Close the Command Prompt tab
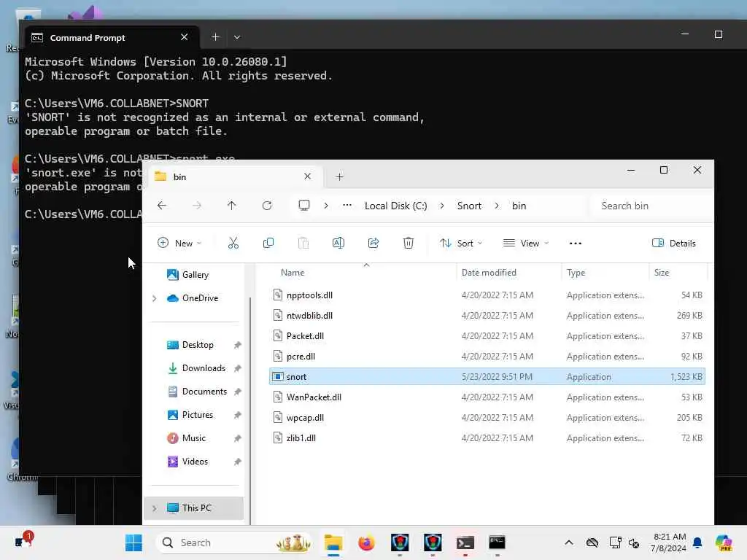The image size is (747, 560). [x=185, y=37]
